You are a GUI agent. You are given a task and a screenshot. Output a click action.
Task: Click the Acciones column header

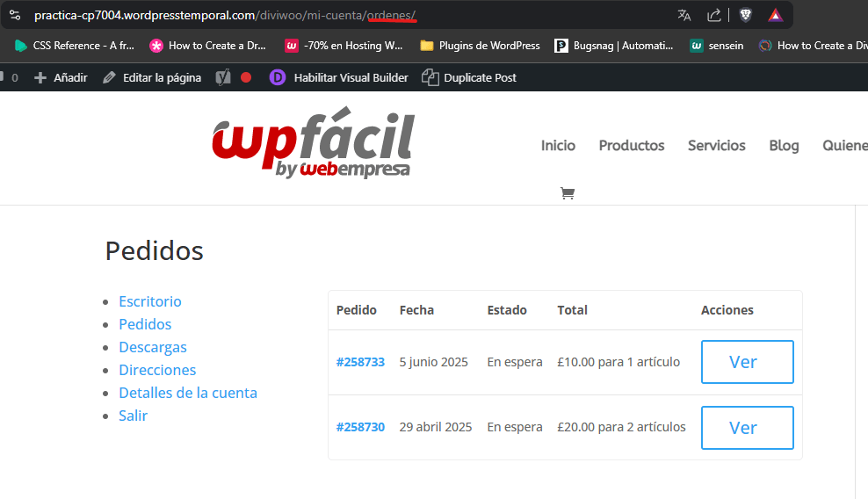click(x=727, y=310)
